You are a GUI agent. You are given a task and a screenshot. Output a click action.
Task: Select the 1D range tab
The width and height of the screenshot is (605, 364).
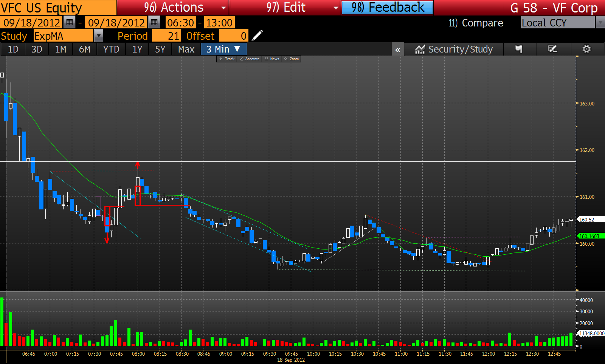tap(13, 49)
